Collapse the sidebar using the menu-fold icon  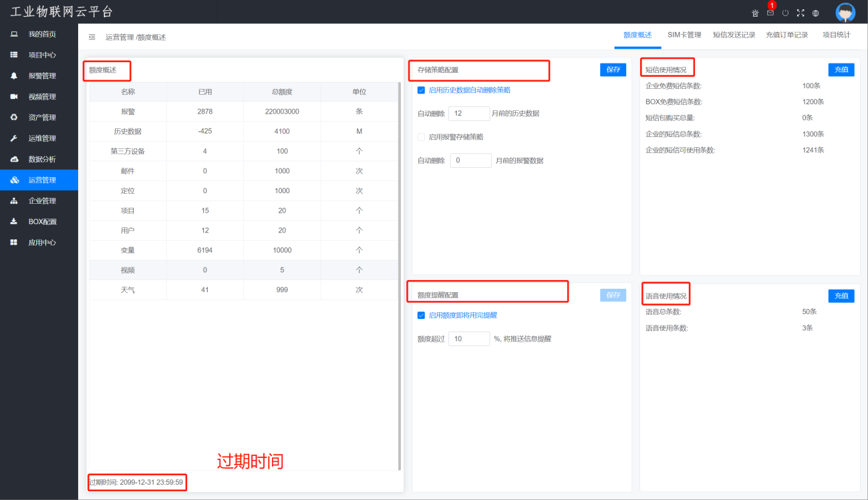coord(92,37)
